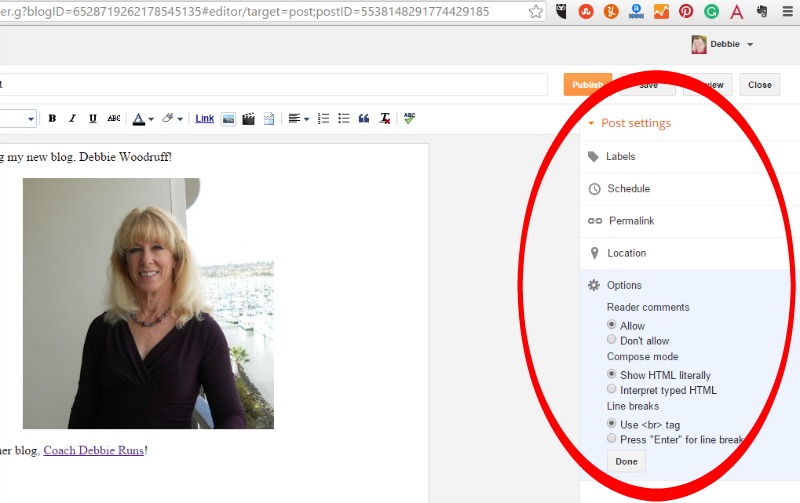Publish the blog post
The height and width of the screenshot is (503, 800).
(x=588, y=85)
